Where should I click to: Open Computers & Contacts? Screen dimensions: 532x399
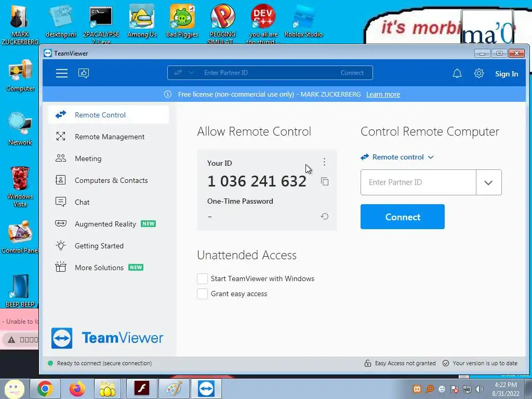pos(109,180)
